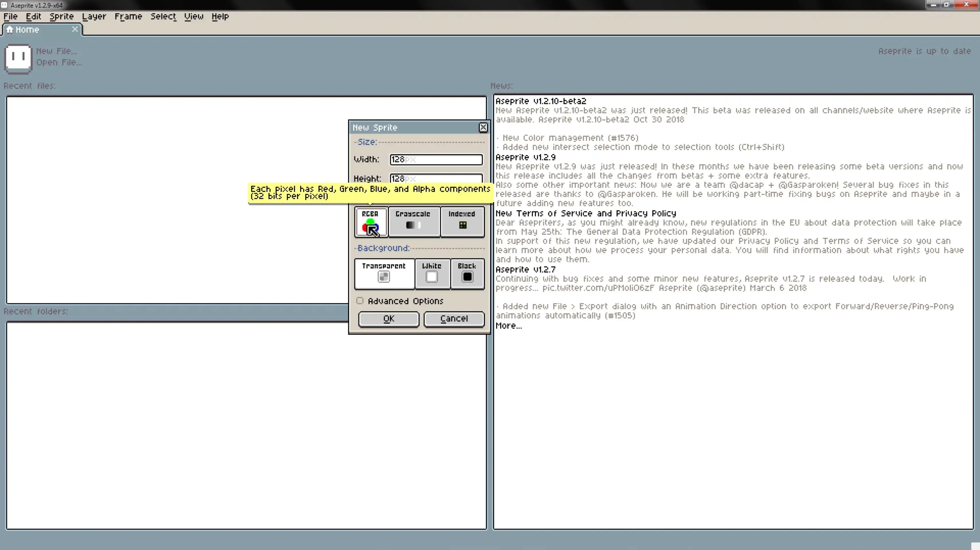Open the Layer menu

tap(94, 16)
